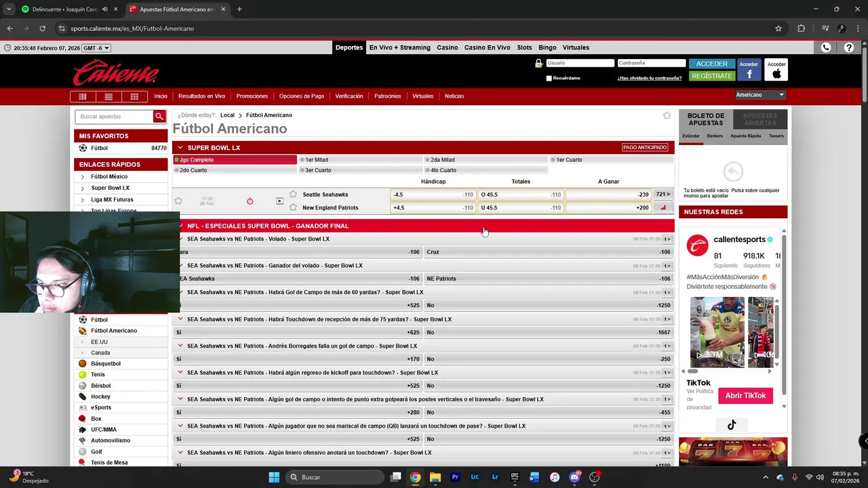868x488 pixels.
Task: Open the Casino menu item
Action: coord(447,47)
